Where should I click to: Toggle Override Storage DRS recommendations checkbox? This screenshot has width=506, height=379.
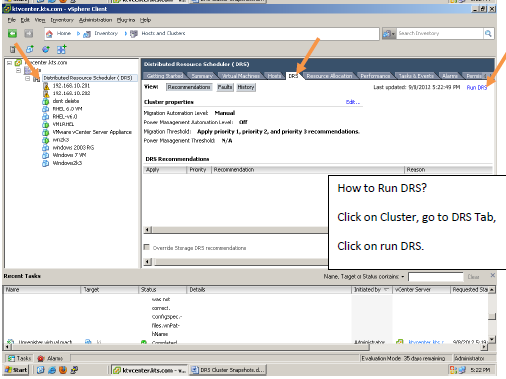pyautogui.click(x=146, y=247)
